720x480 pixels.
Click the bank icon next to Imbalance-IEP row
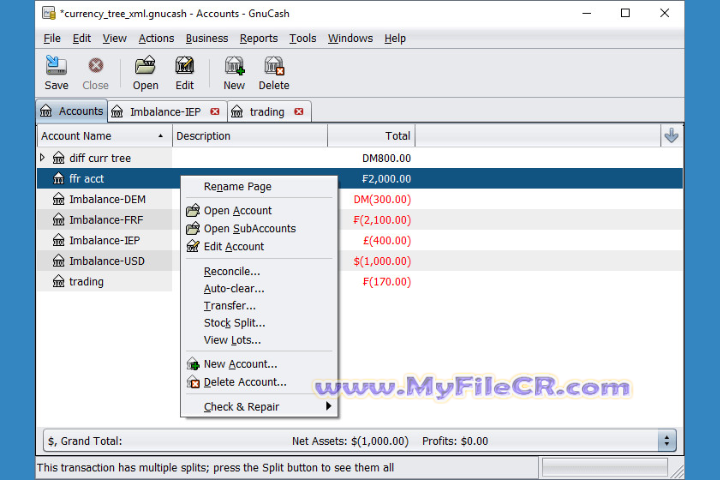(x=58, y=240)
